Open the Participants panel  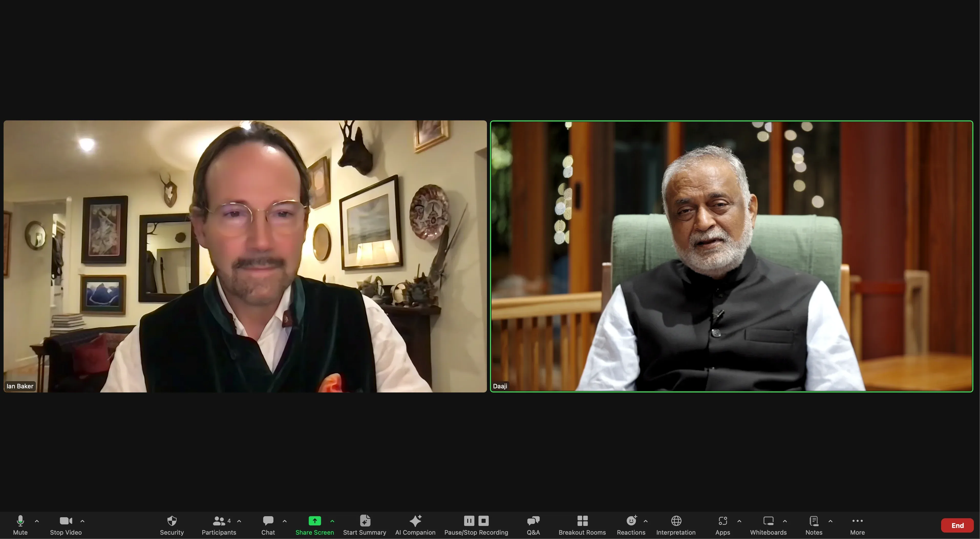219,525
